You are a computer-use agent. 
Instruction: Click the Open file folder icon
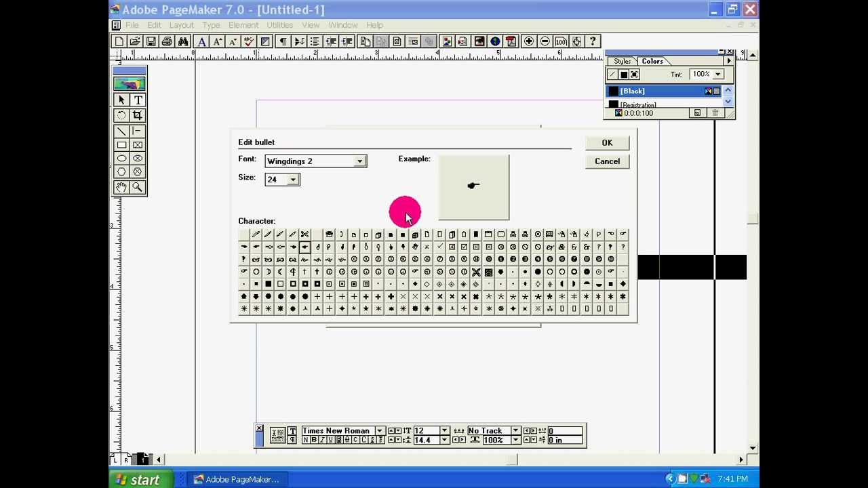(x=135, y=41)
